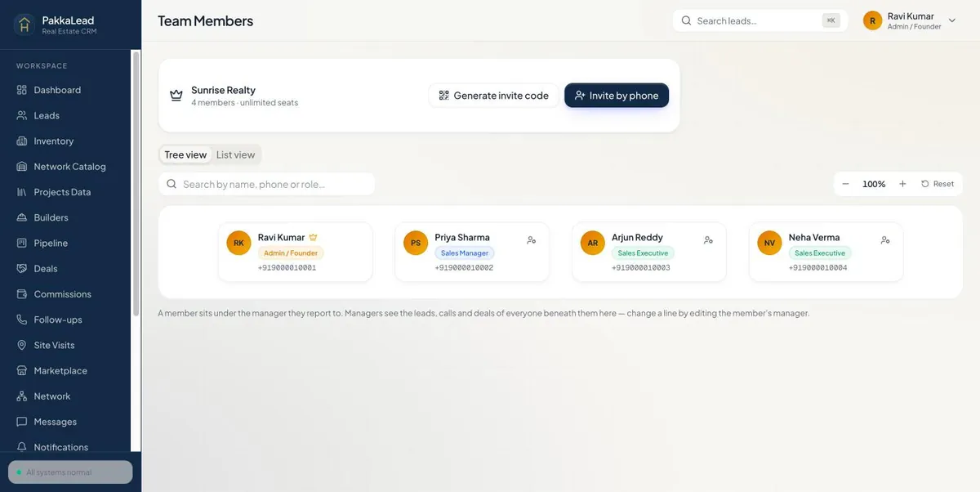
Task: Expand the Ravi Kumar account menu chevron
Action: coord(951,20)
